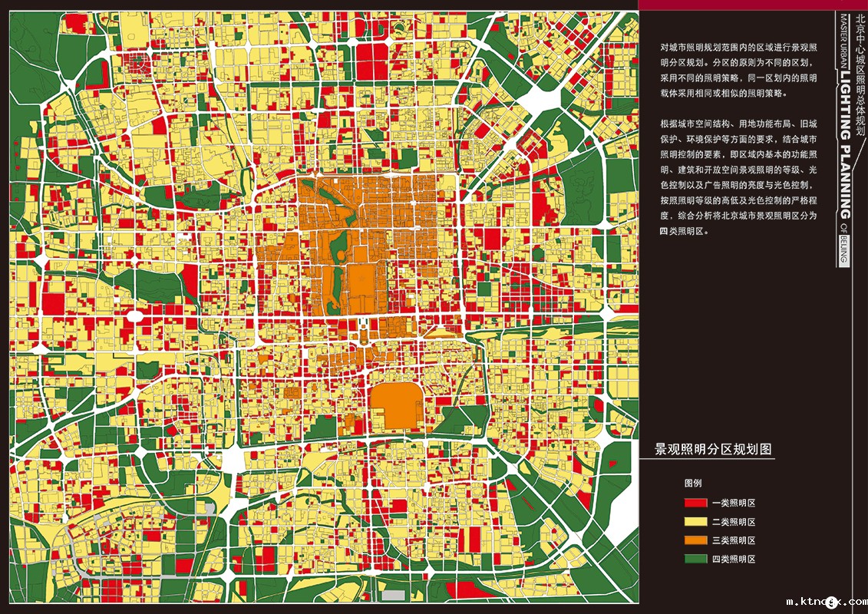Click the 图例 legend heading
Image resolution: width=868 pixels, height=614 pixels.
click(693, 484)
